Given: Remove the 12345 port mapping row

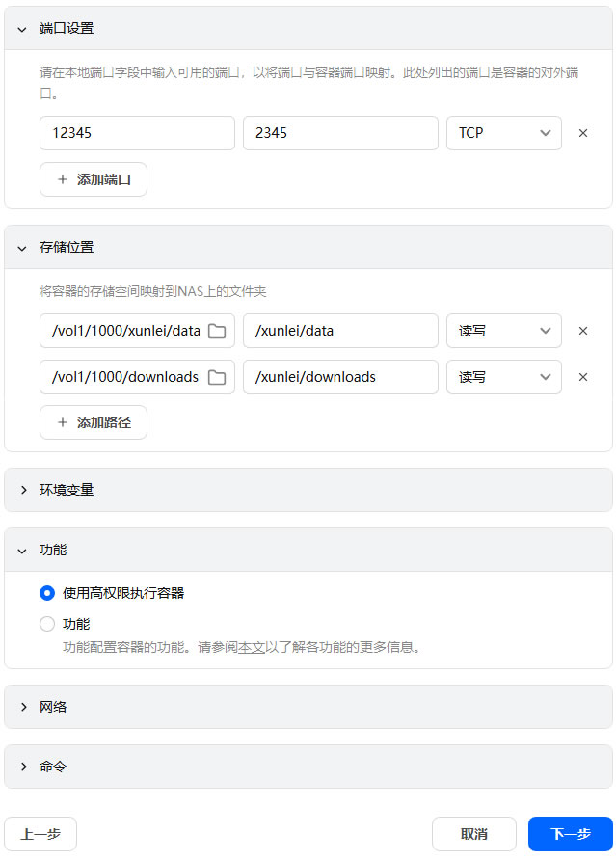Looking at the screenshot, I should point(582,133).
